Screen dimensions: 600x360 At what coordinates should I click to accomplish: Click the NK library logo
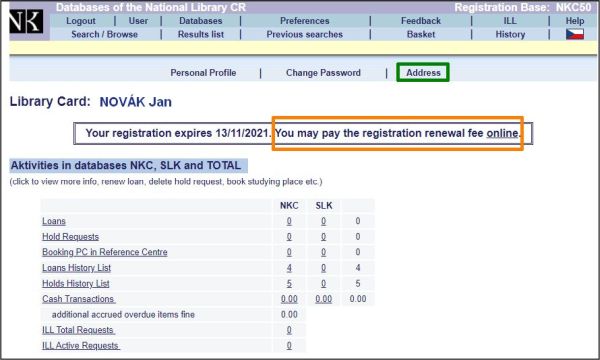[x=26, y=21]
